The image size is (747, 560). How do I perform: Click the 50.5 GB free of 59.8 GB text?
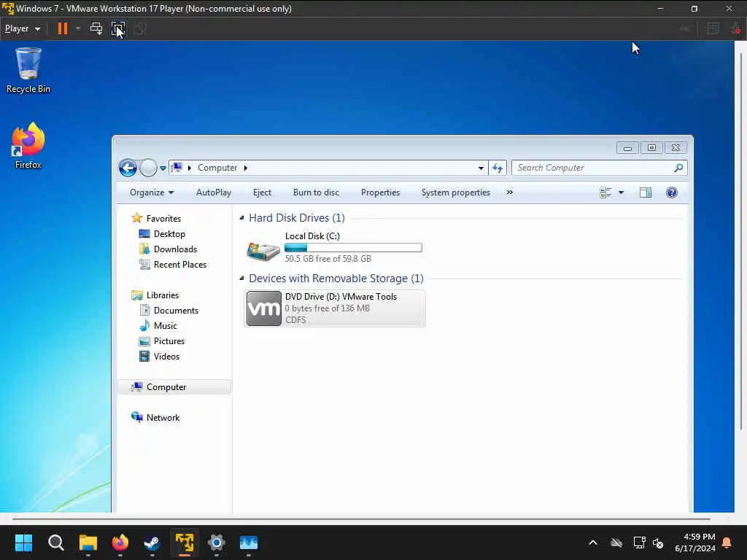coord(328,259)
